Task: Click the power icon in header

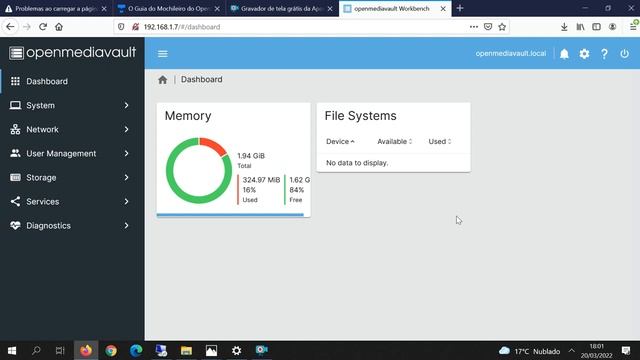Action: coord(624,53)
